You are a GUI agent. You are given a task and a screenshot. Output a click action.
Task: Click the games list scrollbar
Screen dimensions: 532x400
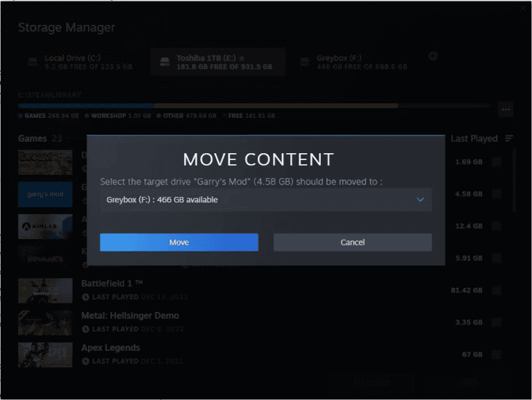(515, 182)
